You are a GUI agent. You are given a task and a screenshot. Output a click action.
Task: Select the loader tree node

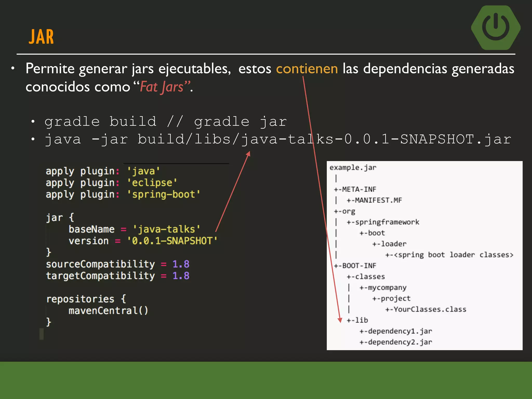pyautogui.click(x=389, y=244)
